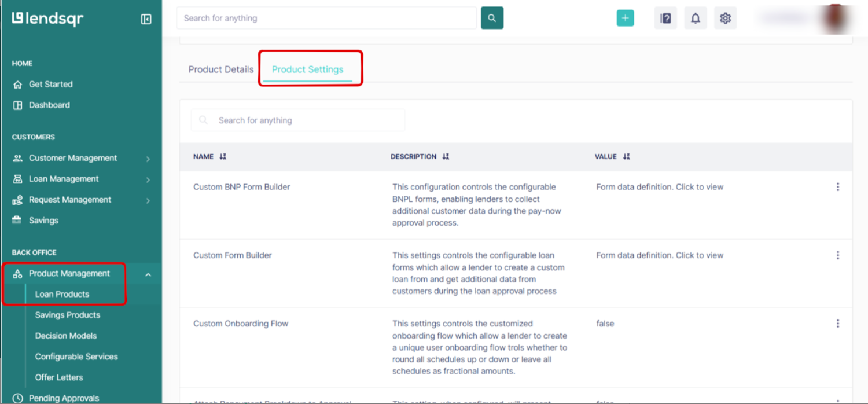Viewport: 868px width, 404px height.
Task: Collapse the sidebar with the collapse icon
Action: click(x=146, y=18)
